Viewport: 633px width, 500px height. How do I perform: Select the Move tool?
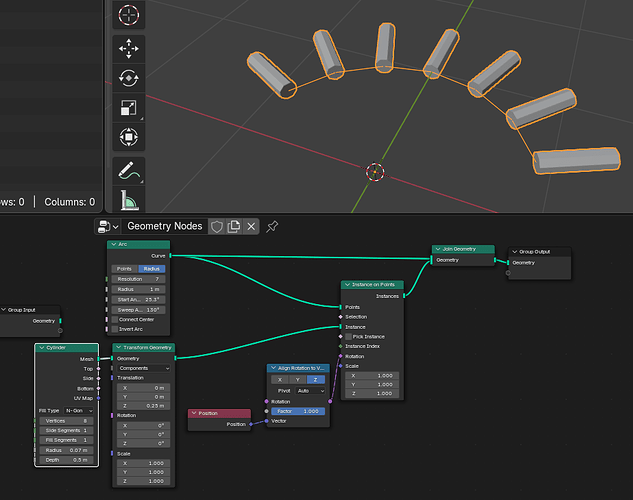128,49
